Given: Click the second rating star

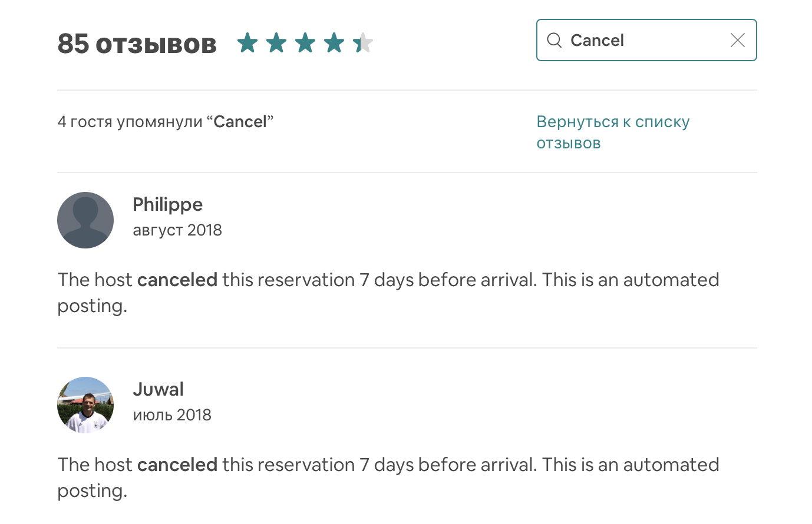Looking at the screenshot, I should tap(276, 43).
